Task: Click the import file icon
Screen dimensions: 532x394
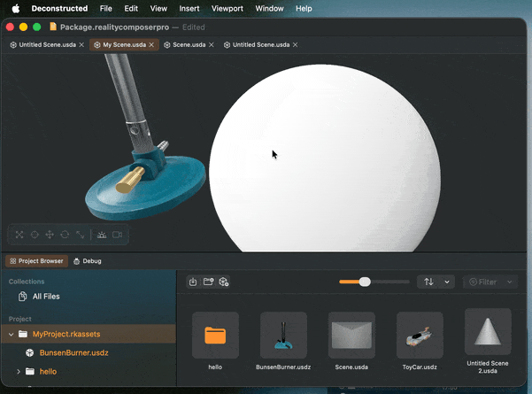Action: (193, 282)
